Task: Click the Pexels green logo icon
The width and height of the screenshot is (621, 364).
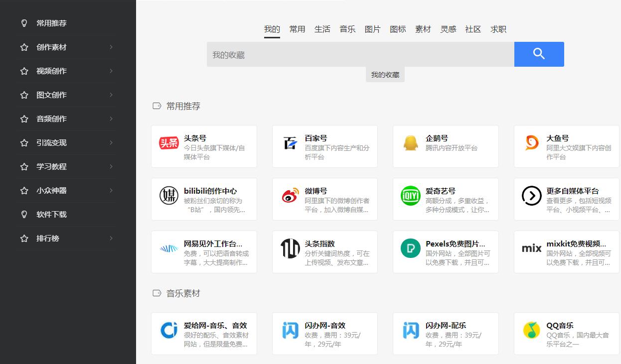Action: [x=411, y=247]
